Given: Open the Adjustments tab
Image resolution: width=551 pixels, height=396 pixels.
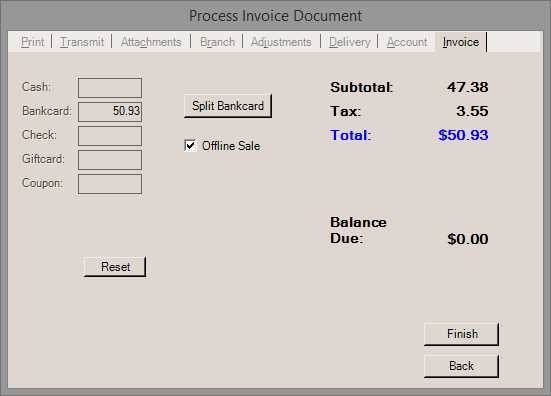Looking at the screenshot, I should coord(281,42).
